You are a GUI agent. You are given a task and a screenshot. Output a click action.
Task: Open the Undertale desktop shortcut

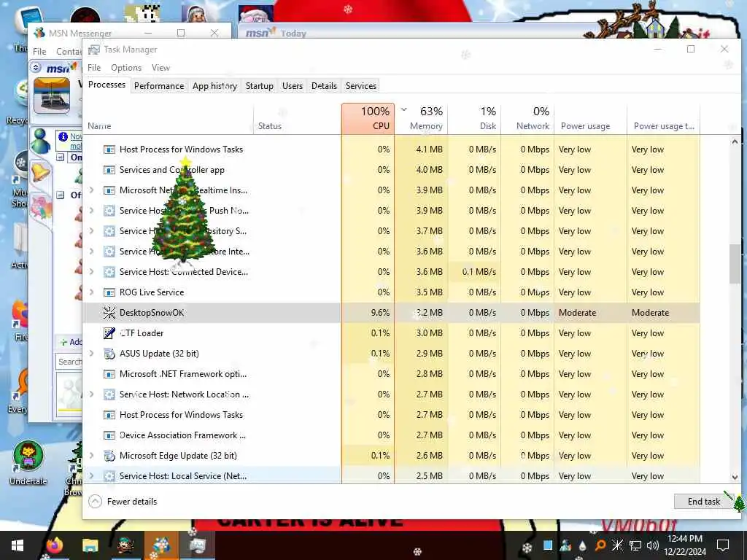pos(28,462)
